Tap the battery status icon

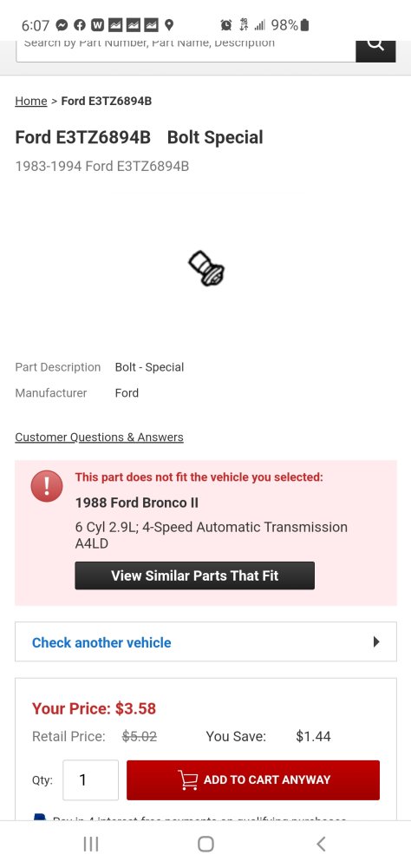point(305,25)
